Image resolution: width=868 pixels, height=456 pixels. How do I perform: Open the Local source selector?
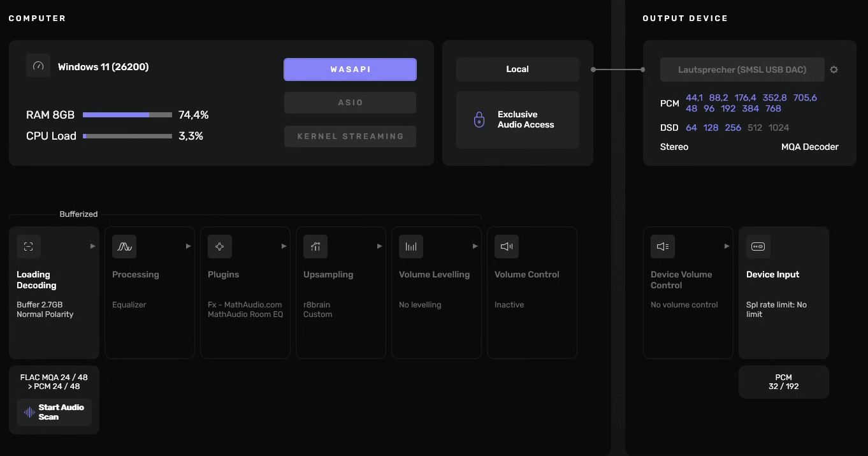click(517, 70)
